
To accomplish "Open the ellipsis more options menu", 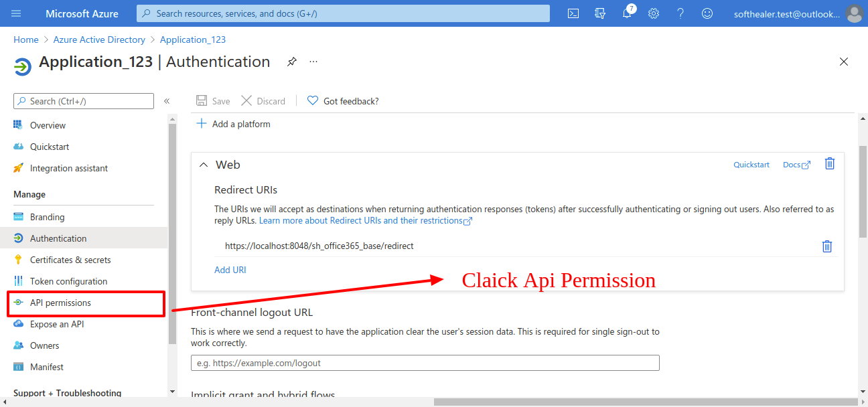I will [x=313, y=62].
